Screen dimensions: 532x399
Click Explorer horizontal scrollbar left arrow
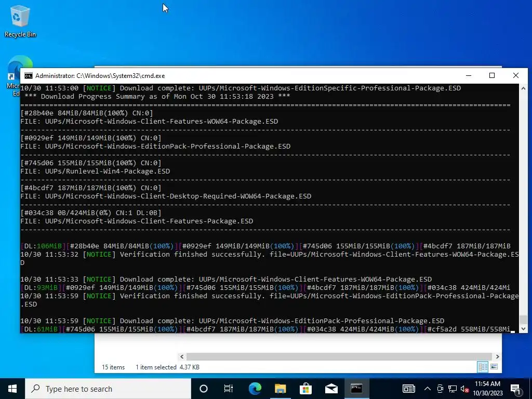click(182, 356)
